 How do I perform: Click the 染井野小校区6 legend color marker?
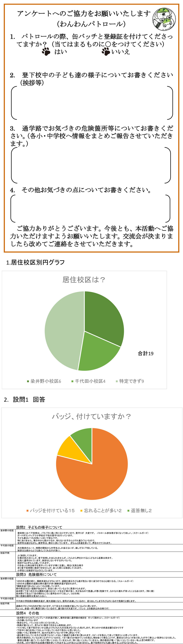click(x=28, y=381)
